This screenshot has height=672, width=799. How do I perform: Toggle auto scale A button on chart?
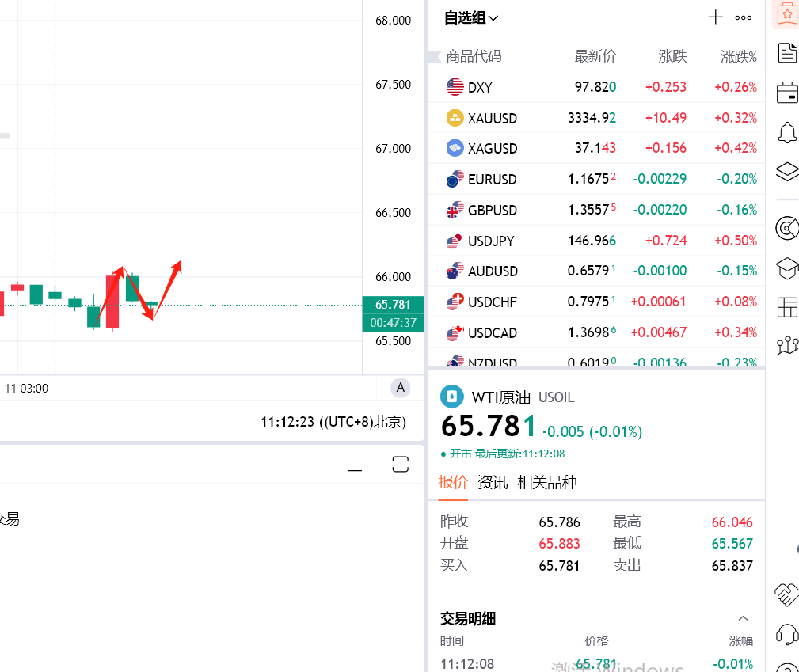(401, 388)
